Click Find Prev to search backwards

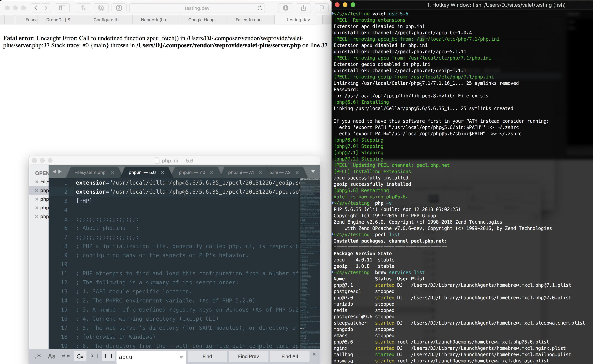click(x=248, y=356)
